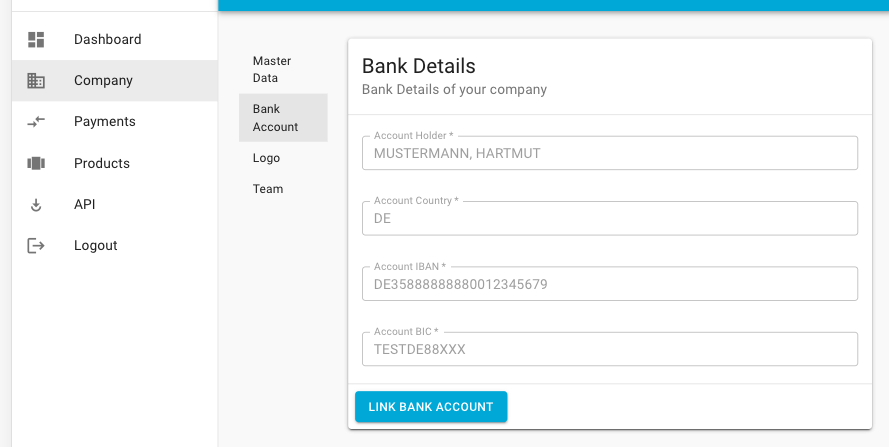Click the Company building icon
The width and height of the screenshot is (889, 447).
[x=36, y=81]
